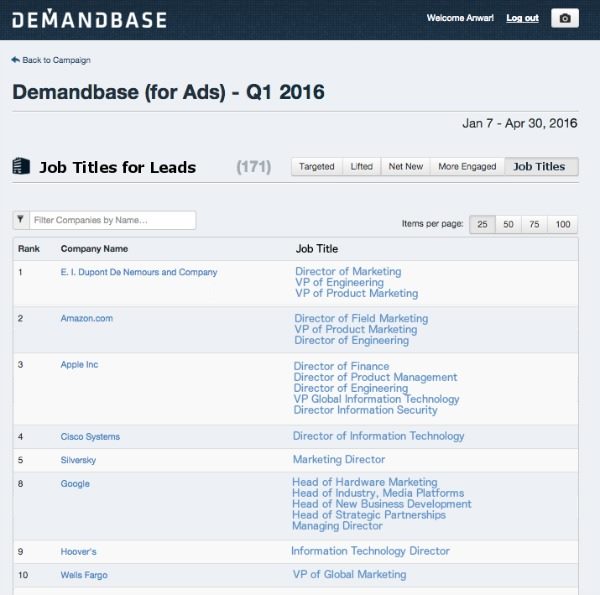Open the Net New tab
Viewport: 600px width, 595px height.
point(406,166)
